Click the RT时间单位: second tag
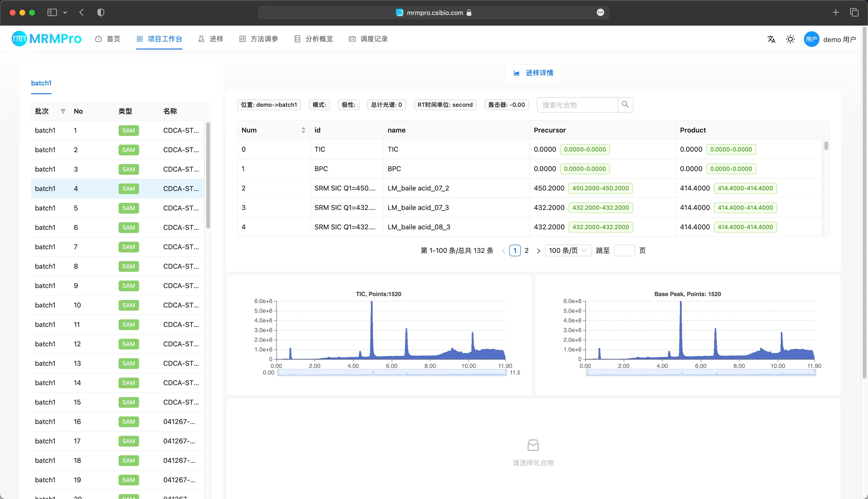The image size is (868, 499). pos(445,105)
